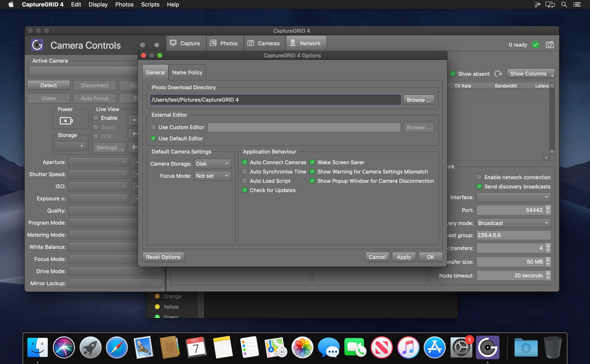The height and width of the screenshot is (364, 590).
Task: Select the Use Custom Editor radio button
Action: point(153,127)
